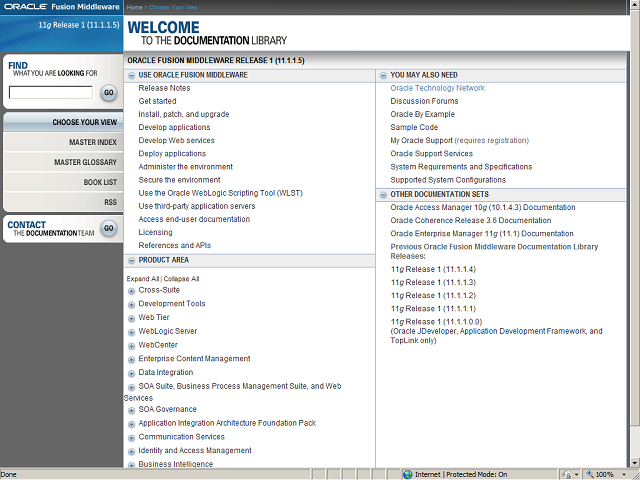Click the plus icon beside Development Tools
Viewport: 640px width, 480px height.
[132, 305]
